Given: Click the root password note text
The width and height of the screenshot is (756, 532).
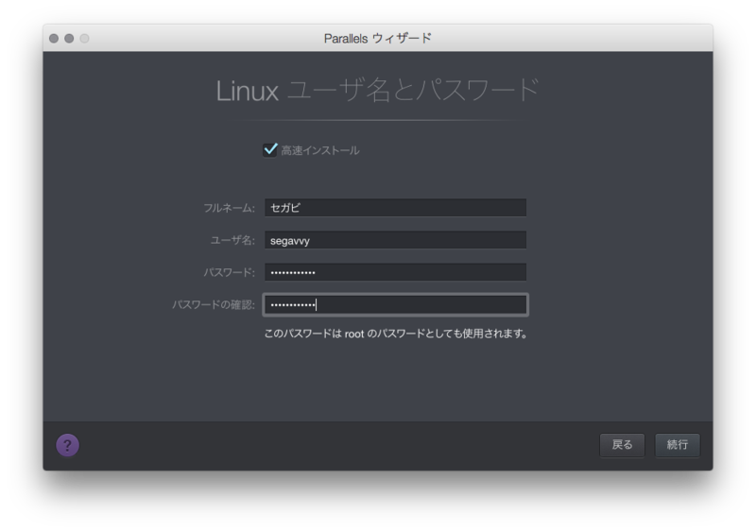Looking at the screenshot, I should 396,334.
